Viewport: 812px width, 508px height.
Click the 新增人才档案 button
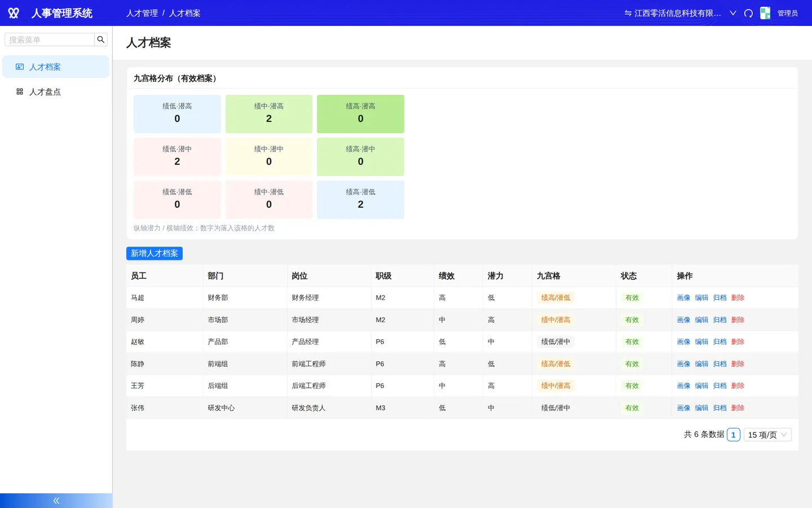(155, 253)
